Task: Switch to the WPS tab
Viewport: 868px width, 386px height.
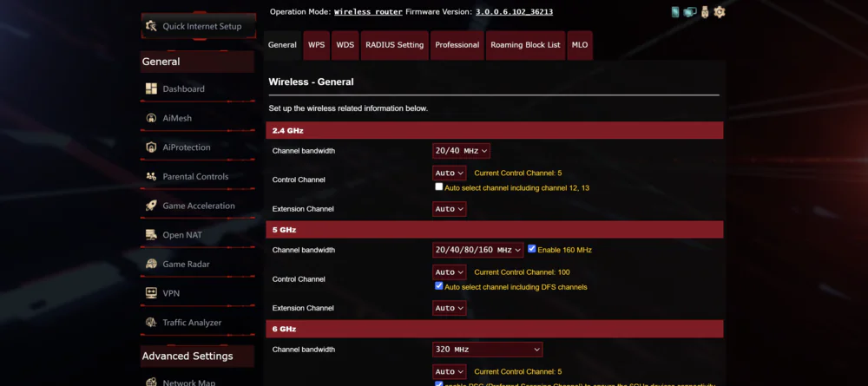Action: pyautogui.click(x=317, y=45)
